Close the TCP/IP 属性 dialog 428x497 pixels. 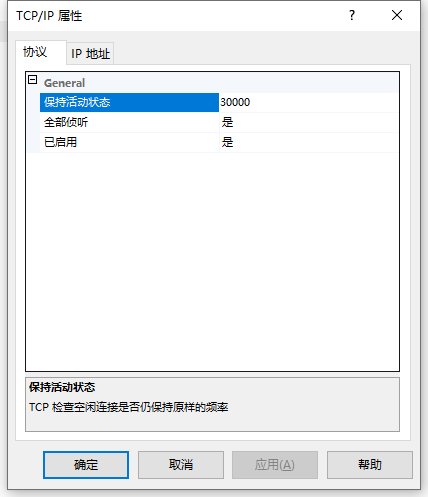[397, 15]
